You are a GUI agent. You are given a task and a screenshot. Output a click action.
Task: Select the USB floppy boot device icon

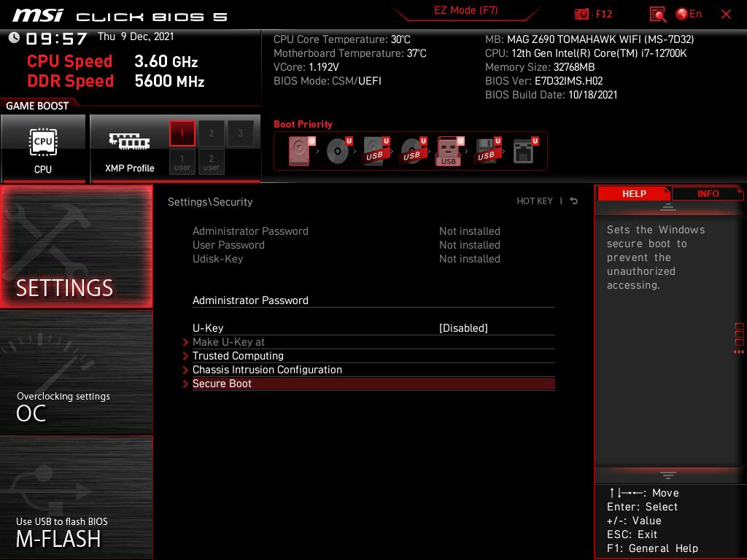[x=487, y=151]
